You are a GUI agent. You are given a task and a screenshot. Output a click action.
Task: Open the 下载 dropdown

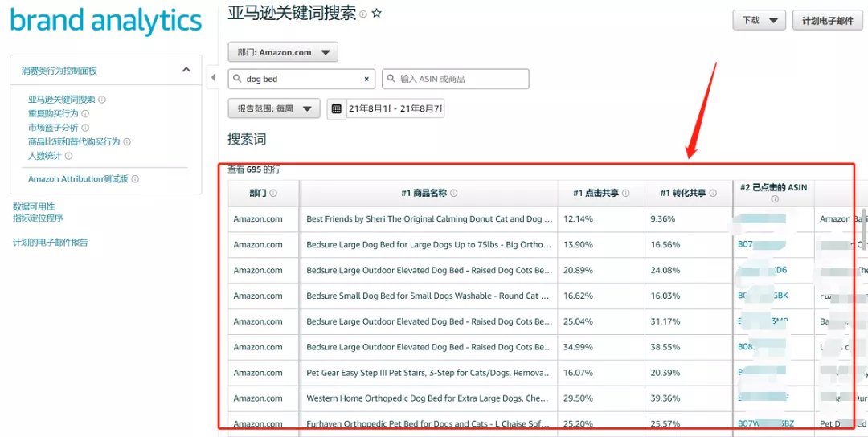[x=759, y=20]
